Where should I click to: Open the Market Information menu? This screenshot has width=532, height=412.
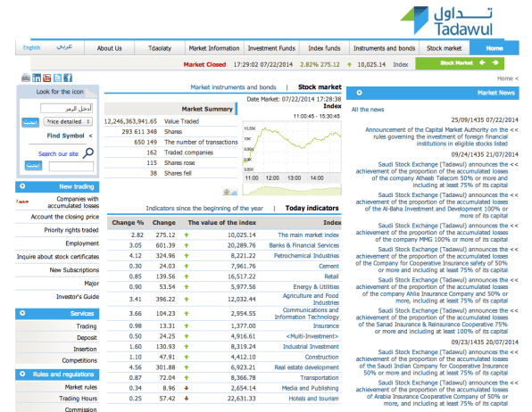[214, 48]
